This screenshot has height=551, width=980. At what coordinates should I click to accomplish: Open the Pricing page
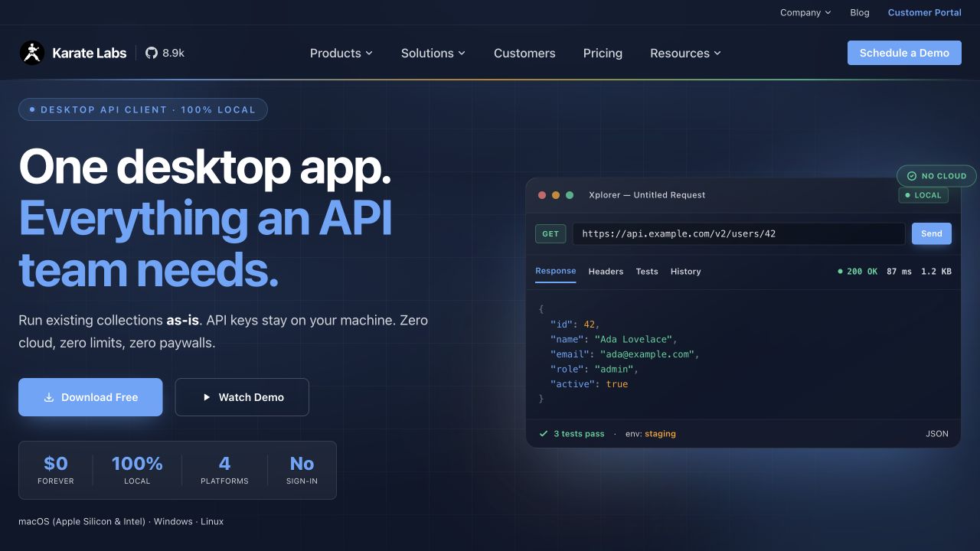pos(603,53)
